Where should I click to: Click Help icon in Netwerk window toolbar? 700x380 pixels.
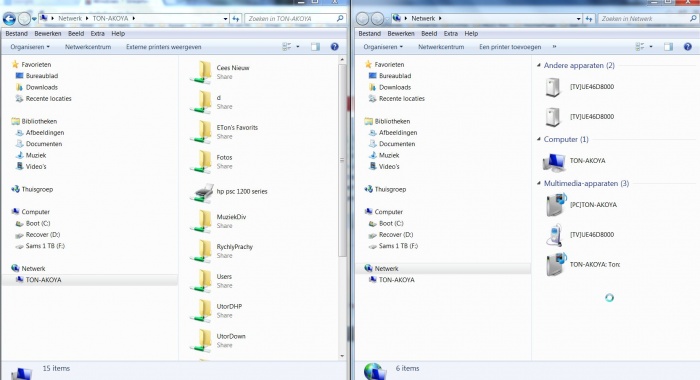pos(688,47)
